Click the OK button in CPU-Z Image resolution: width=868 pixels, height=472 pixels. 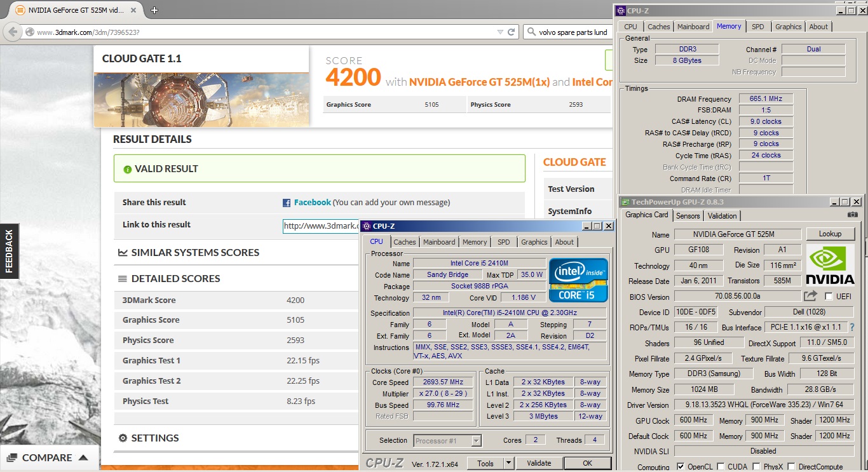point(588,463)
